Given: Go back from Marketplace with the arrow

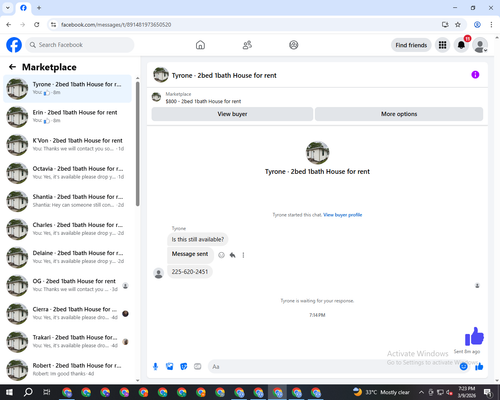Looking at the screenshot, I should pos(12,67).
